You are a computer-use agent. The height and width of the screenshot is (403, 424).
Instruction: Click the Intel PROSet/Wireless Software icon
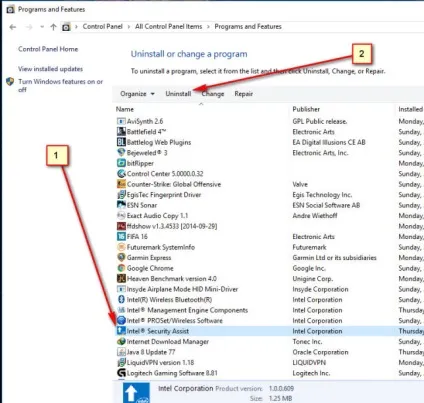point(121,321)
